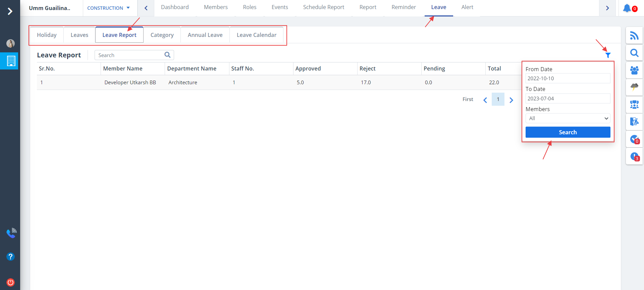Open the weather cloud icon
Image resolution: width=644 pixels, height=290 pixels.
click(x=634, y=87)
